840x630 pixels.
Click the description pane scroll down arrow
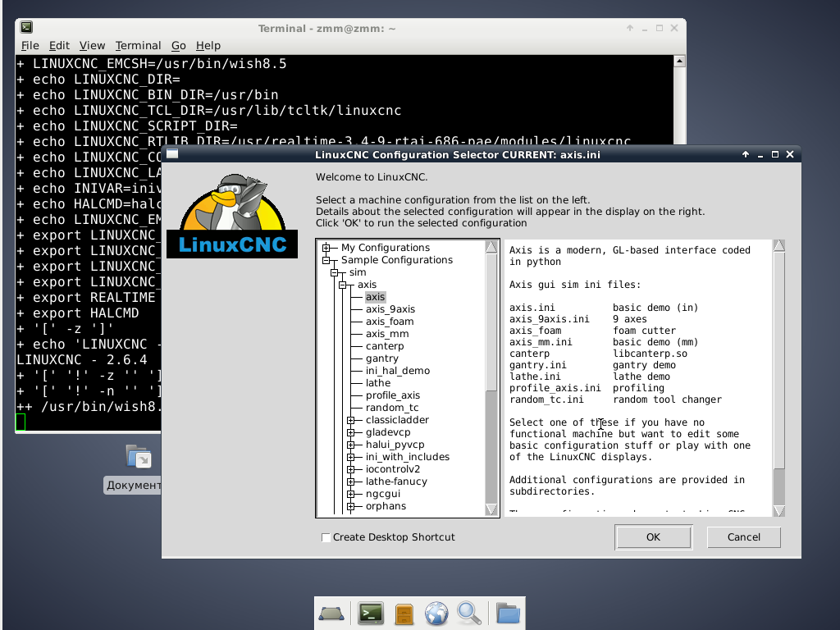coord(779,510)
